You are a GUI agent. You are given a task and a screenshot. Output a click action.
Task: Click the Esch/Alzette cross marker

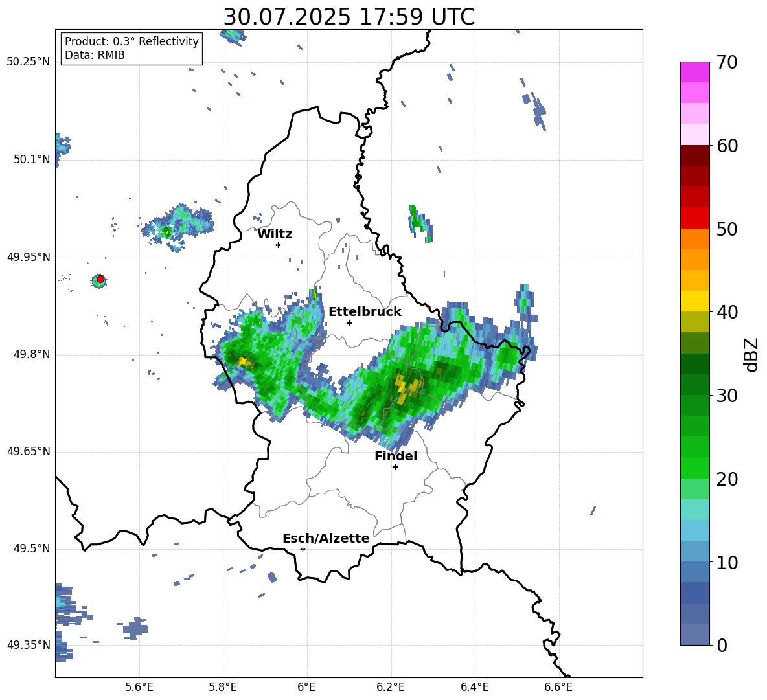[x=303, y=549]
